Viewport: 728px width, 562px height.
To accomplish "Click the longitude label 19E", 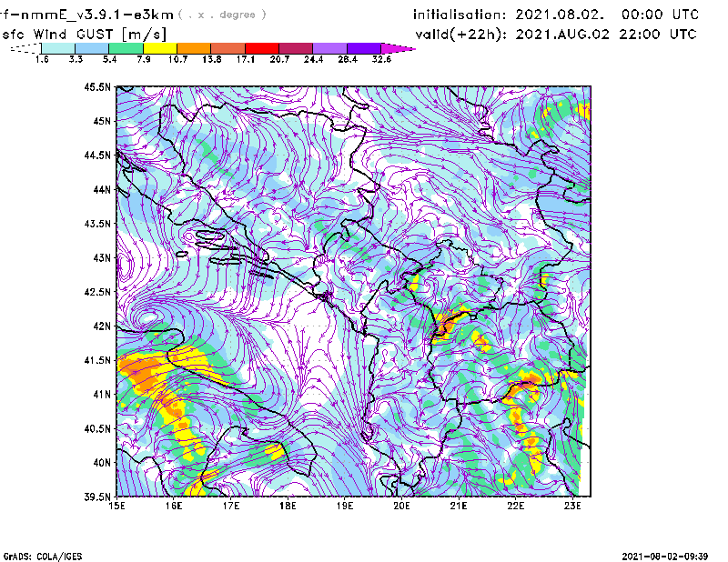I will (345, 506).
